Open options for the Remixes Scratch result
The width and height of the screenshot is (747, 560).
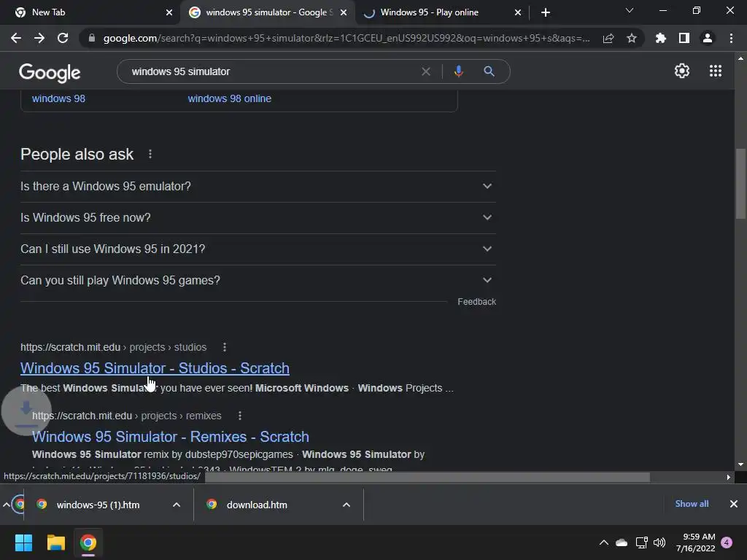(239, 416)
